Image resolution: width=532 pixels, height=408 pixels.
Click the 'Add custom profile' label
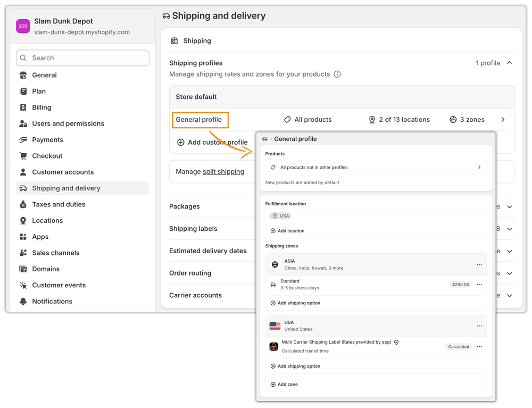point(218,143)
